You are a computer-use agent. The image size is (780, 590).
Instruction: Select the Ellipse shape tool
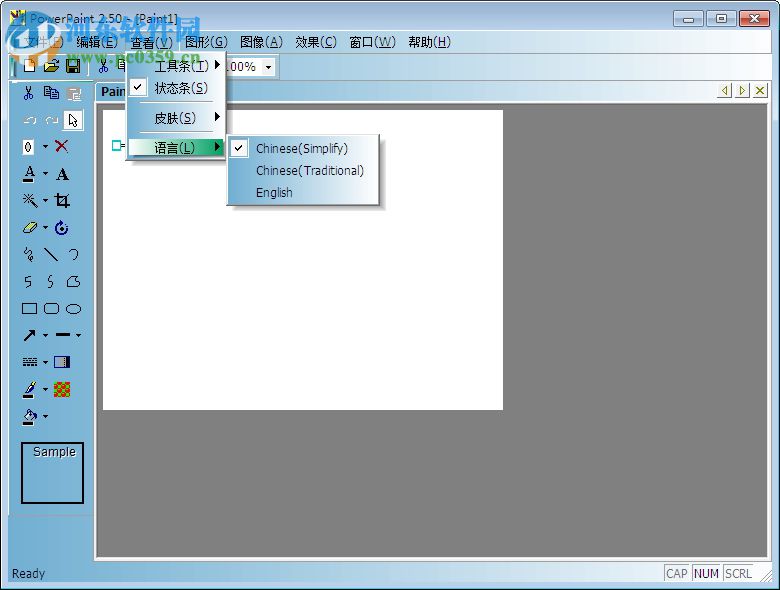pos(74,309)
